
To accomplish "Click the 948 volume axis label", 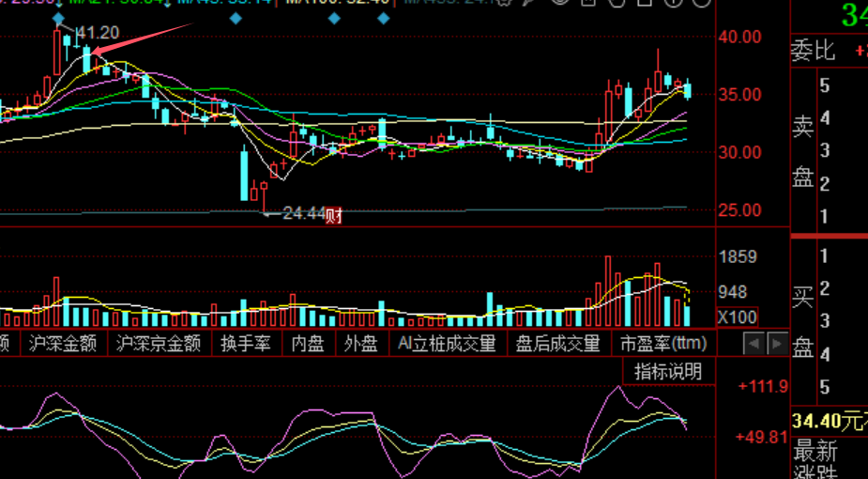I will pyautogui.click(x=732, y=292).
